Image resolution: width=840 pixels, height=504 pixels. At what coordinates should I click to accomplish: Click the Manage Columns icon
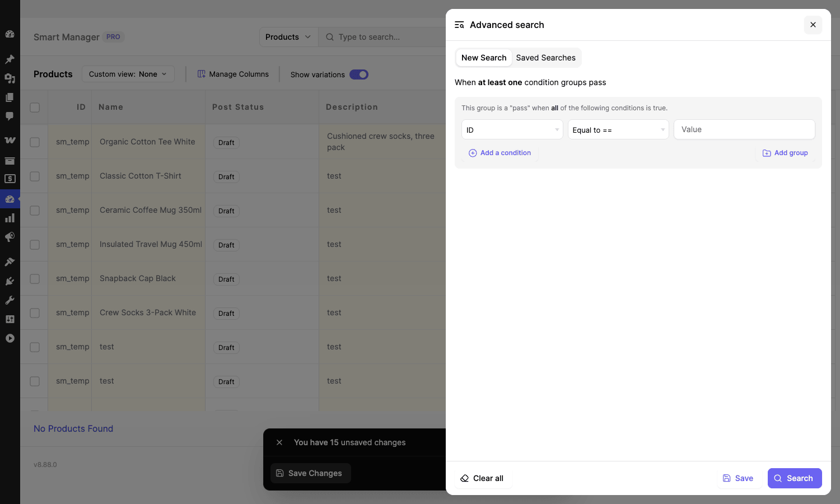tap(202, 74)
